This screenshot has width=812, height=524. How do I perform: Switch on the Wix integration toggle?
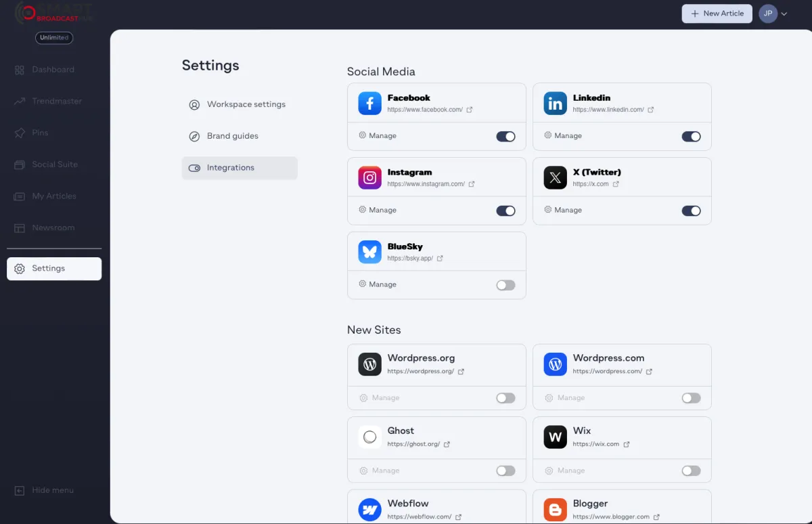coord(691,471)
